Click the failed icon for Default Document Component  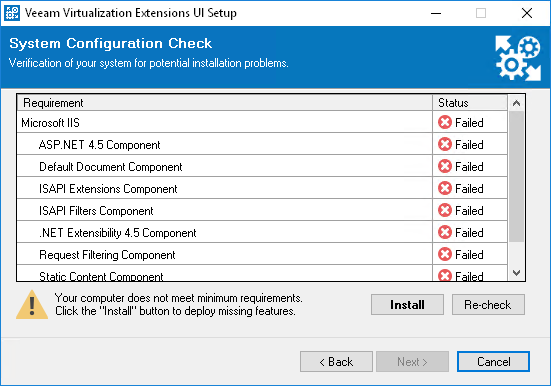click(x=445, y=166)
